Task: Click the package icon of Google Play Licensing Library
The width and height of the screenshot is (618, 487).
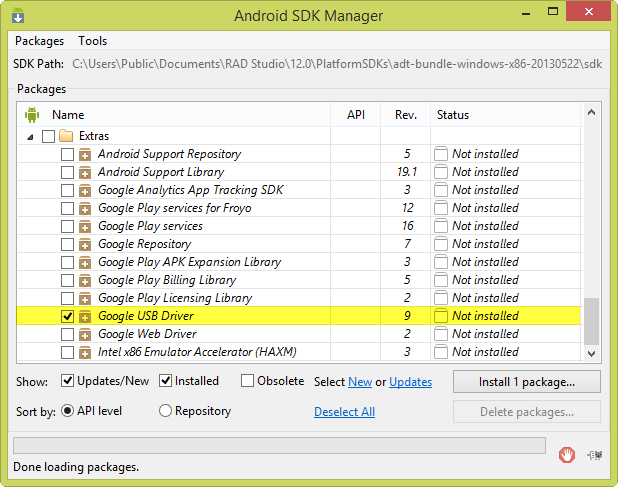Action: (x=85, y=299)
